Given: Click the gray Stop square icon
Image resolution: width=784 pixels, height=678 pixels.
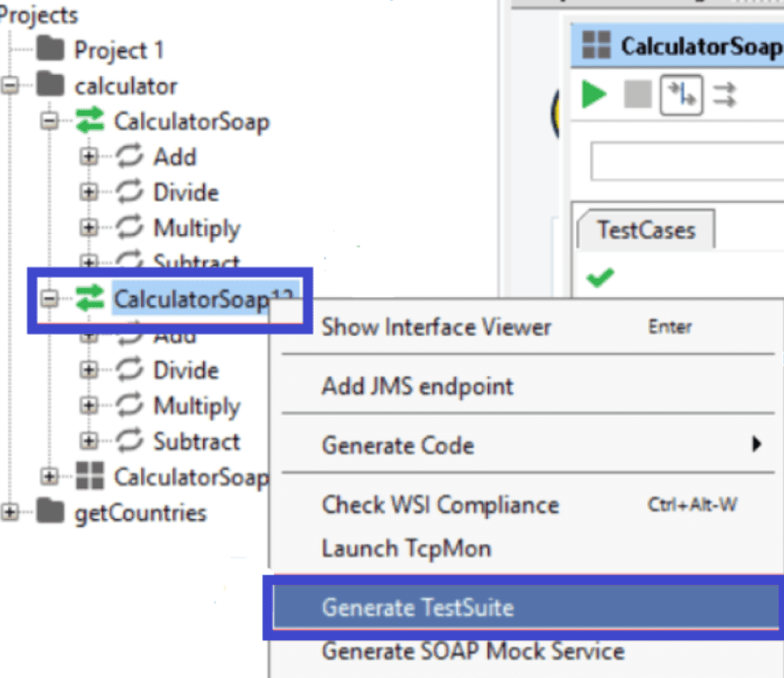Looking at the screenshot, I should pyautogui.click(x=637, y=94).
